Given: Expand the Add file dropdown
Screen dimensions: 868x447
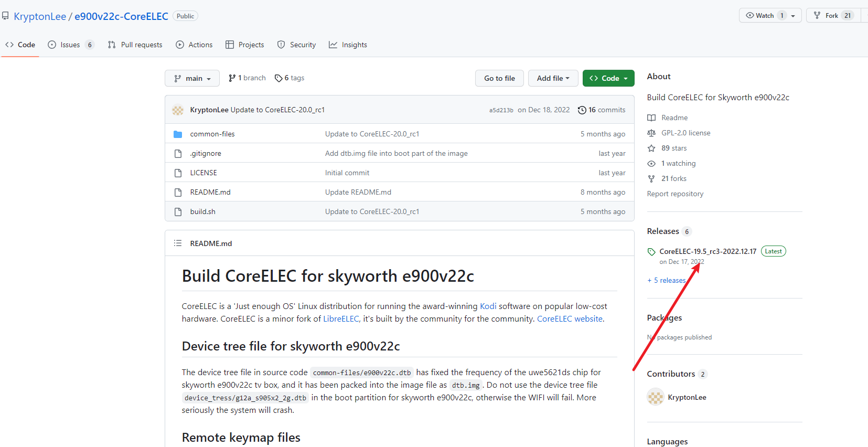Looking at the screenshot, I should click(x=553, y=78).
